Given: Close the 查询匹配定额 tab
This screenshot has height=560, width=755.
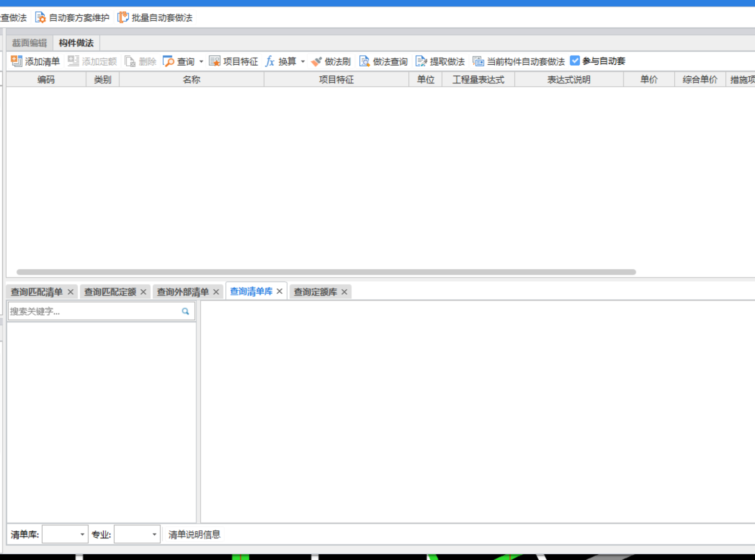Looking at the screenshot, I should [143, 292].
